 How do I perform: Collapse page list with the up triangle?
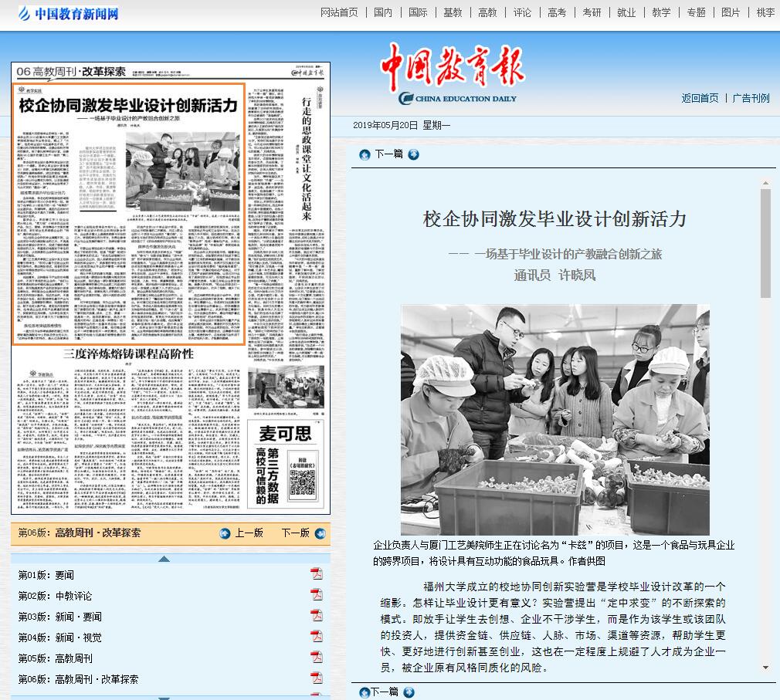click(x=164, y=559)
